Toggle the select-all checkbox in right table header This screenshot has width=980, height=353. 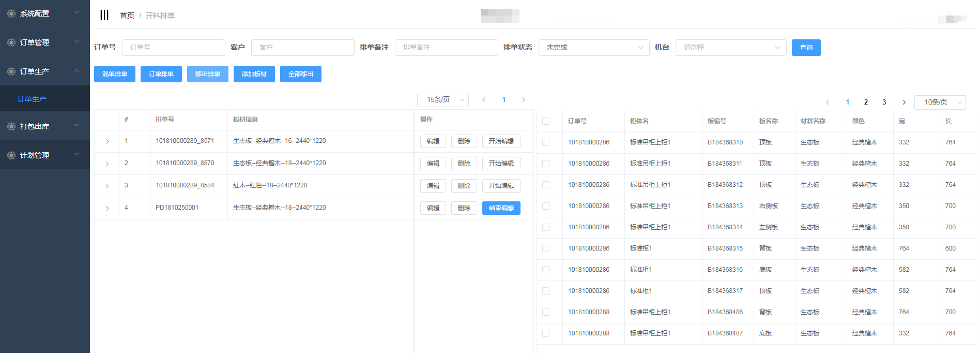[x=546, y=121]
